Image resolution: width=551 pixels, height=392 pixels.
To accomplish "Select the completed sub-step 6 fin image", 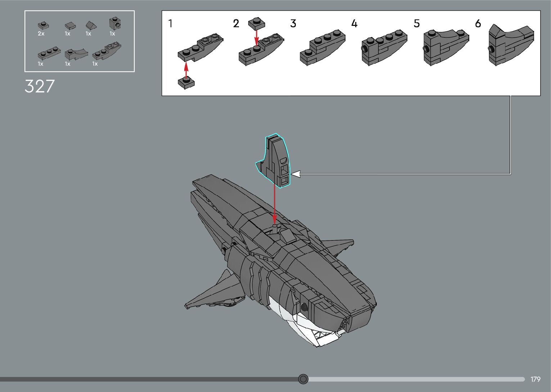I will pos(510,45).
